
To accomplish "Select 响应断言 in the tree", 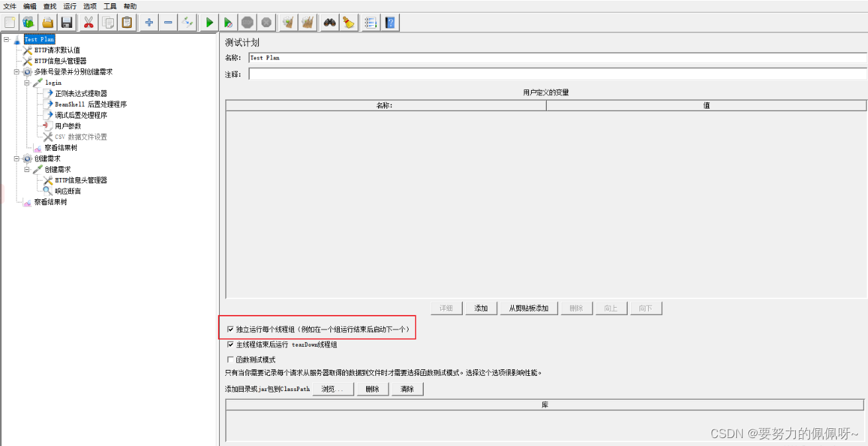I will [68, 191].
